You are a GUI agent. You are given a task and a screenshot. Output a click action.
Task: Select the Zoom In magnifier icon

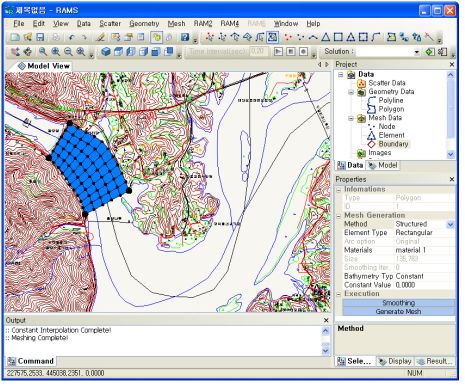click(x=56, y=52)
